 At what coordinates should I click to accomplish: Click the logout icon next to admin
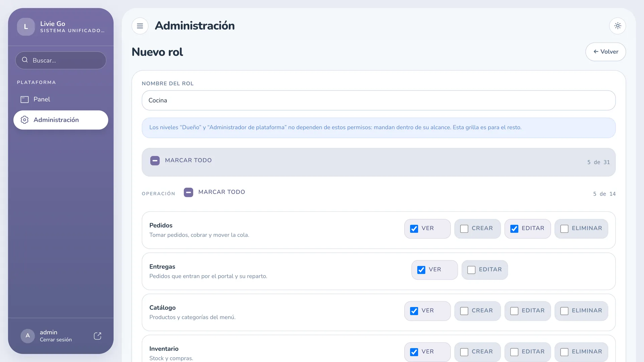[x=97, y=336]
